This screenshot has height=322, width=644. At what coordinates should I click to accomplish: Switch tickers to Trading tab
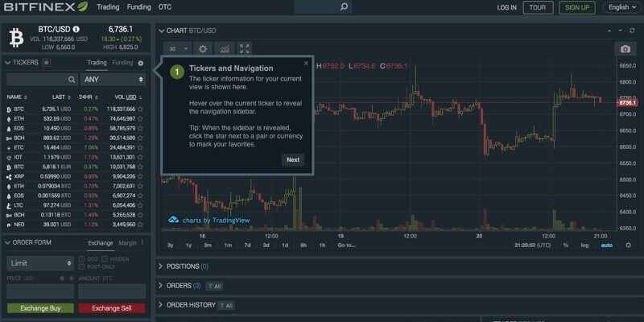[x=97, y=63]
